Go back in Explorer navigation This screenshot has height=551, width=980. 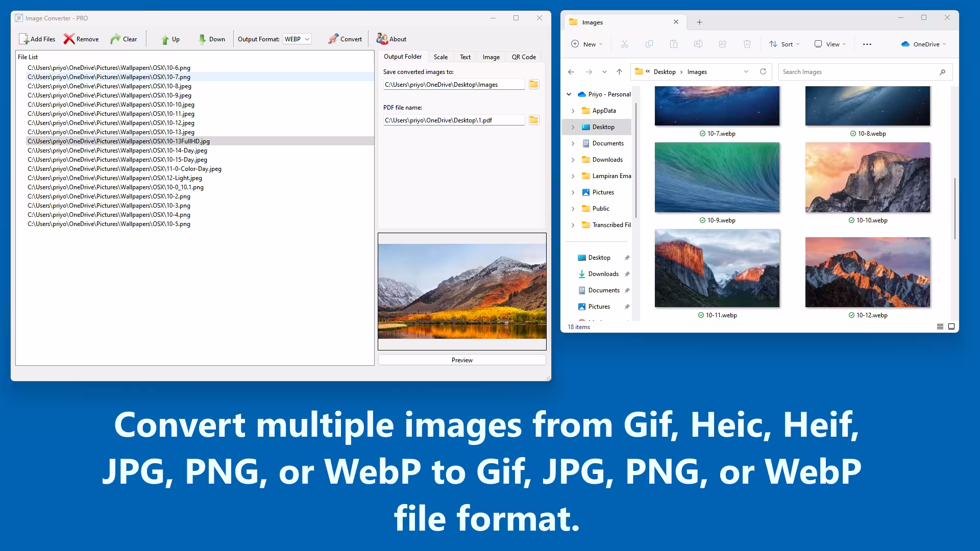[x=571, y=72]
